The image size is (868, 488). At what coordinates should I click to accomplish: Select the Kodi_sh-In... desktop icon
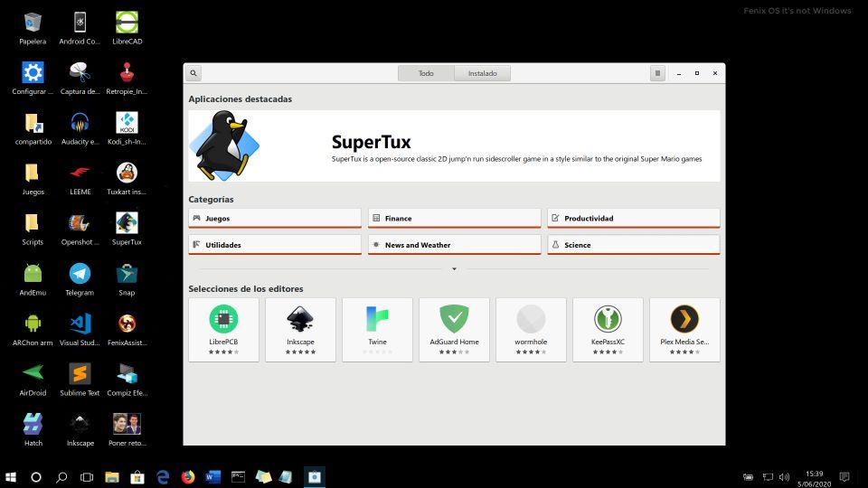point(127,129)
